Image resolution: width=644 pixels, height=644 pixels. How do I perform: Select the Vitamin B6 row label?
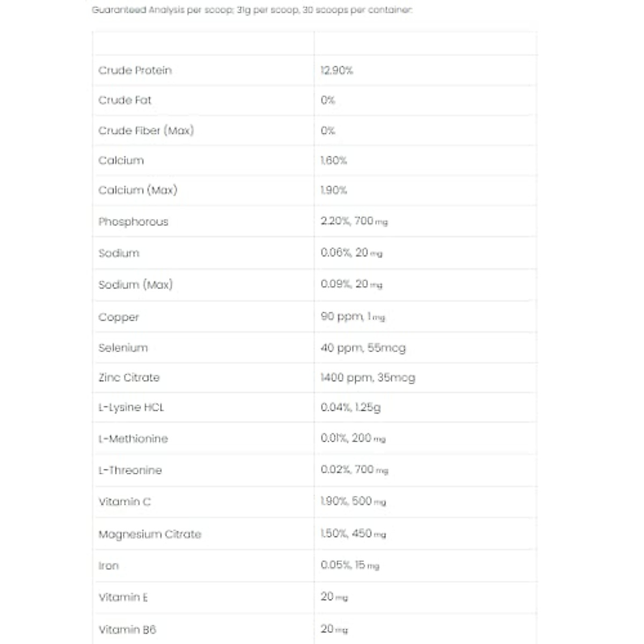(128, 629)
